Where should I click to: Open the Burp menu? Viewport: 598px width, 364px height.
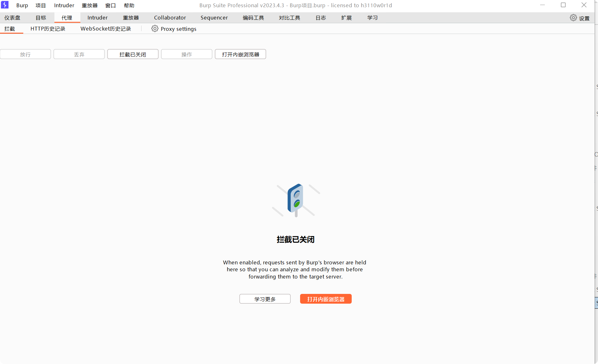(x=22, y=5)
